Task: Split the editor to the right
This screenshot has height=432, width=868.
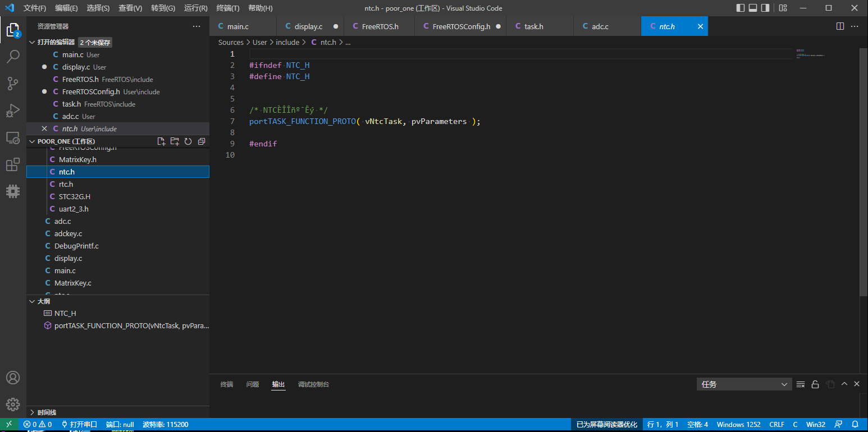Action: click(840, 26)
